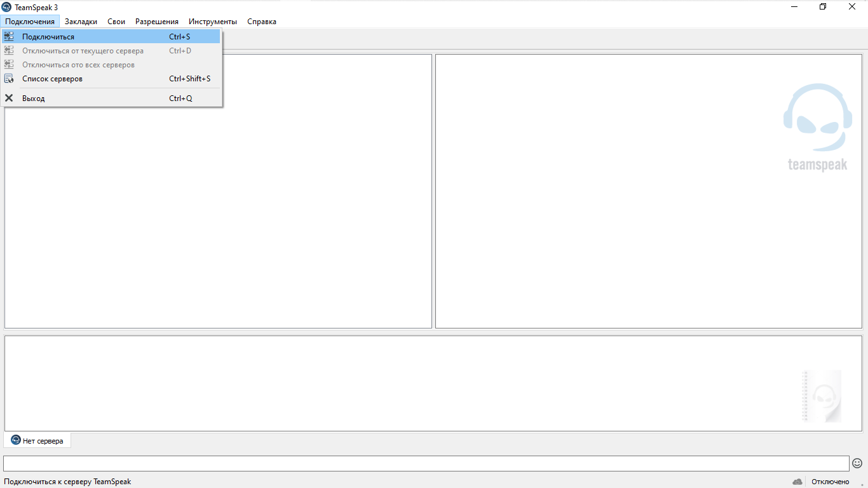
Task: Click the status bar hint Подключиться к серверу TeamSpeak
Action: click(x=67, y=482)
